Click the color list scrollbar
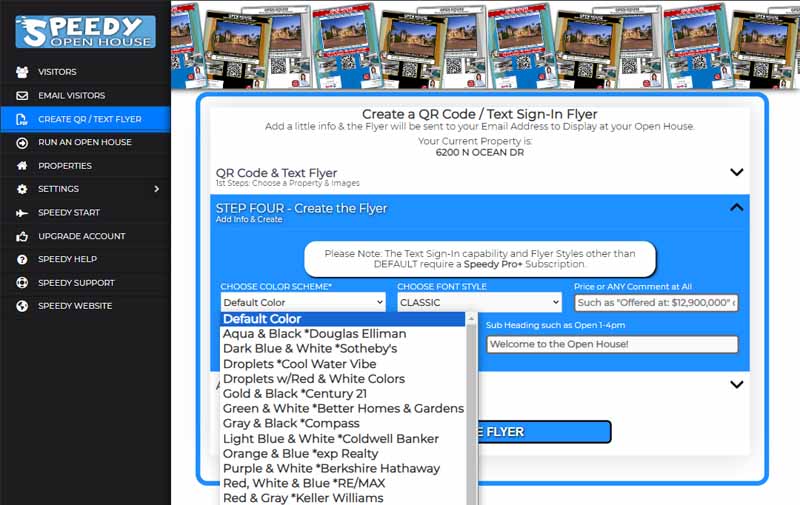The width and height of the screenshot is (800, 505). tap(471, 408)
